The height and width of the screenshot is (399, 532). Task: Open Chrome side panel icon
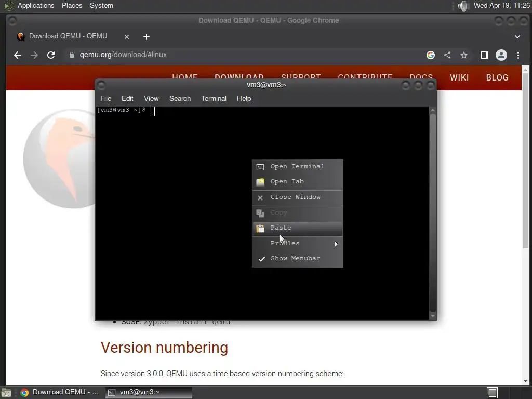485,55
